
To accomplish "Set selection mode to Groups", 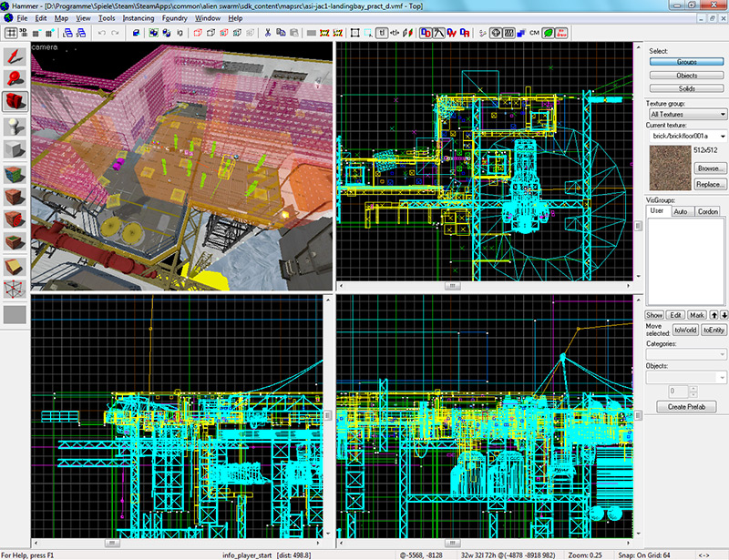I will click(x=686, y=62).
